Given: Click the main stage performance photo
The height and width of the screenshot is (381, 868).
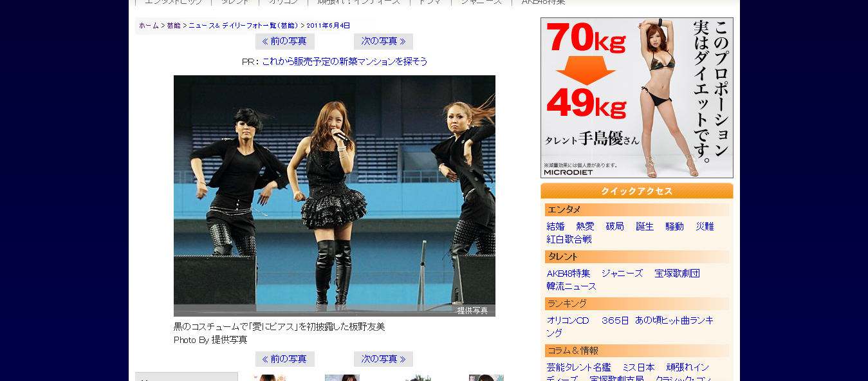Looking at the screenshot, I should (x=335, y=196).
